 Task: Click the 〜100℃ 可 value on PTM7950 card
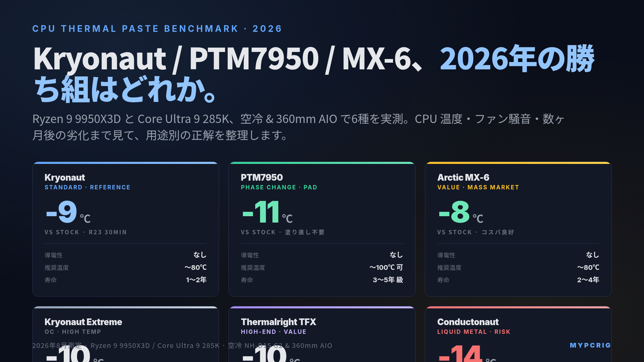[386, 267]
